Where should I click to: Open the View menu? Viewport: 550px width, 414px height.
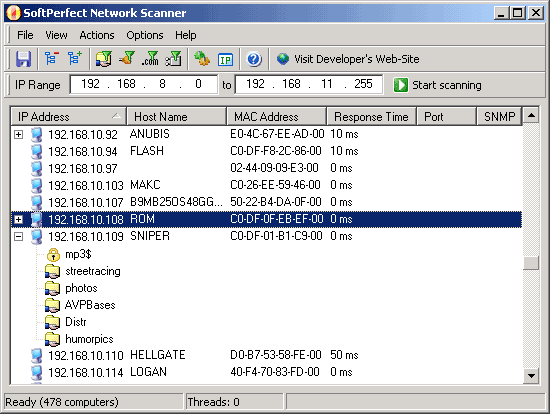[56, 35]
